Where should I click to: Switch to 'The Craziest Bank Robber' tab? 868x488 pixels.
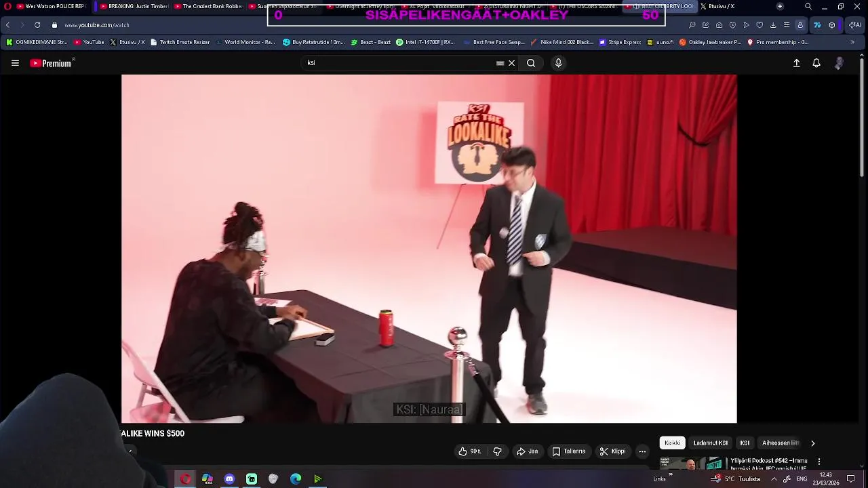coord(208,6)
